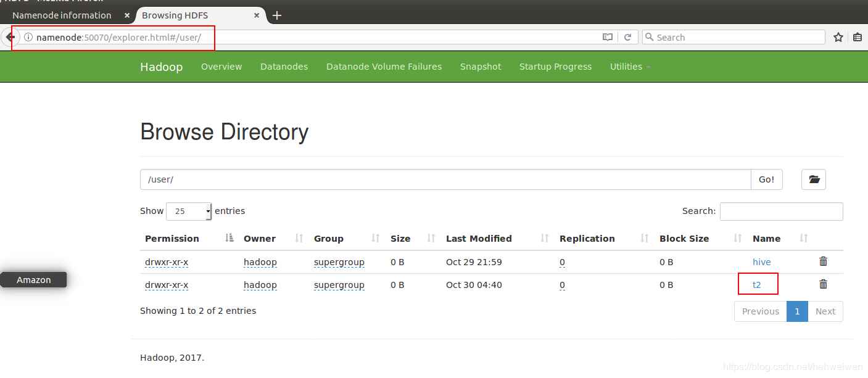The width and height of the screenshot is (868, 378).
Task: Delete the hive directory with trash icon
Action: 823,261
